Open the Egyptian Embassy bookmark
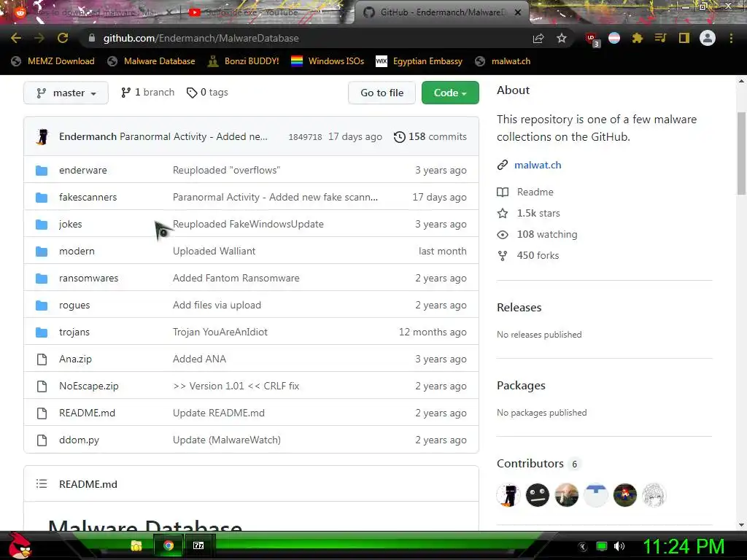747x560 pixels. [419, 61]
